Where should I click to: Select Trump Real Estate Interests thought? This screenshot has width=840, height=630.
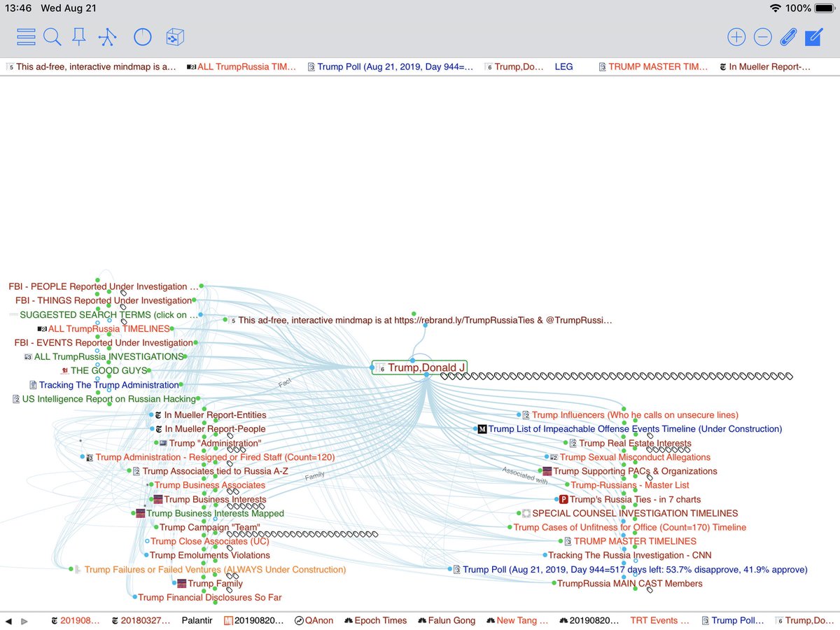point(630,443)
